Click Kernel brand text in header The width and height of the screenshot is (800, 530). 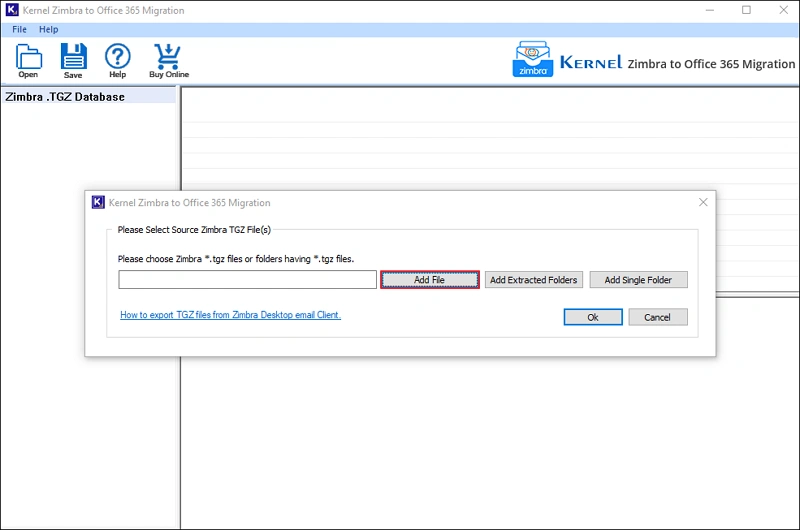click(x=591, y=62)
